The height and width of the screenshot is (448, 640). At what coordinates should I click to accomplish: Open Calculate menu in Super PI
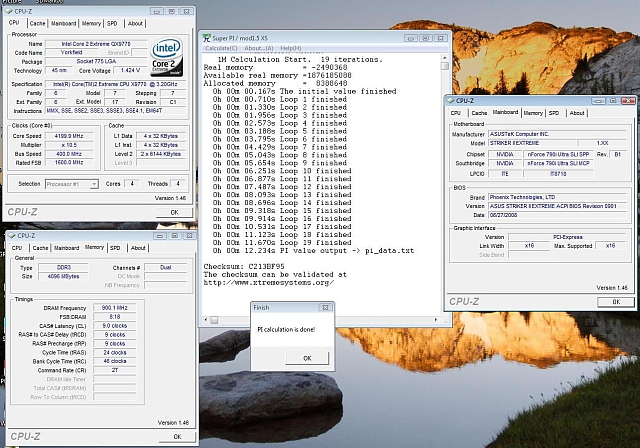(221, 48)
